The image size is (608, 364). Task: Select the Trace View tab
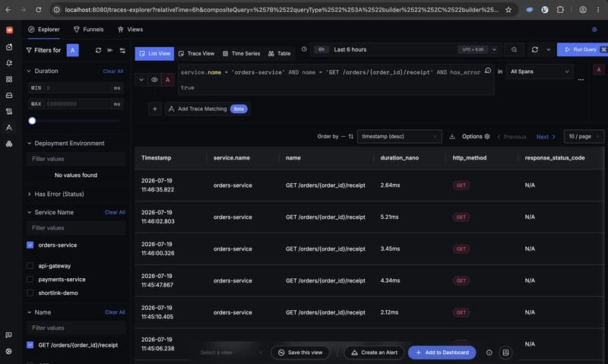tap(196, 53)
